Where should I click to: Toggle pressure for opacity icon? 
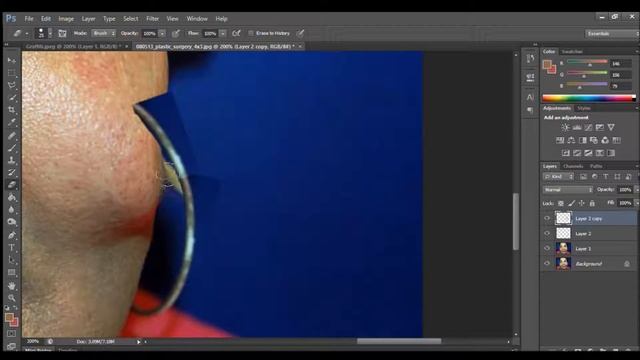176,33
